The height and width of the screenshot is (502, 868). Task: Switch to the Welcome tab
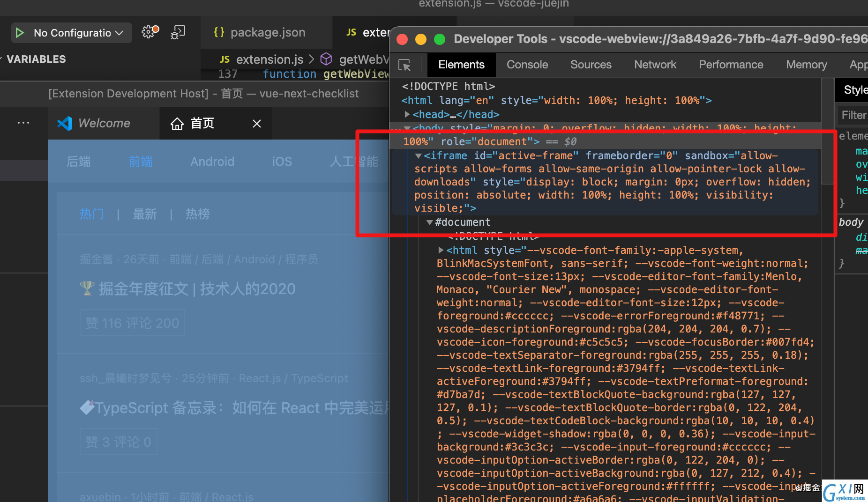104,123
